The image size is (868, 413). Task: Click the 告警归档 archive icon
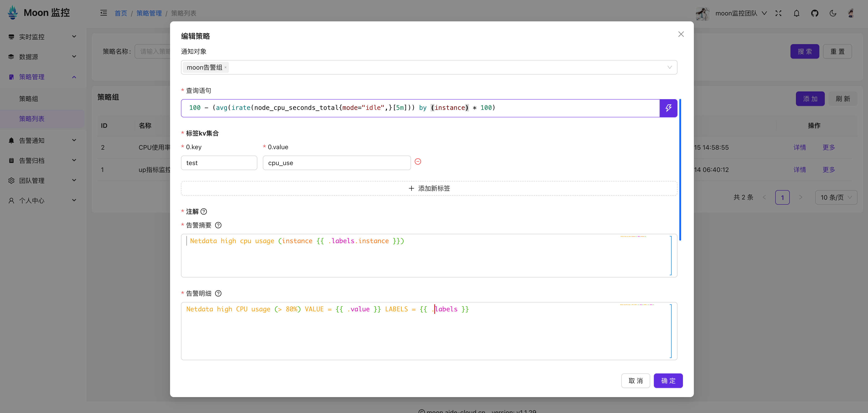point(11,161)
